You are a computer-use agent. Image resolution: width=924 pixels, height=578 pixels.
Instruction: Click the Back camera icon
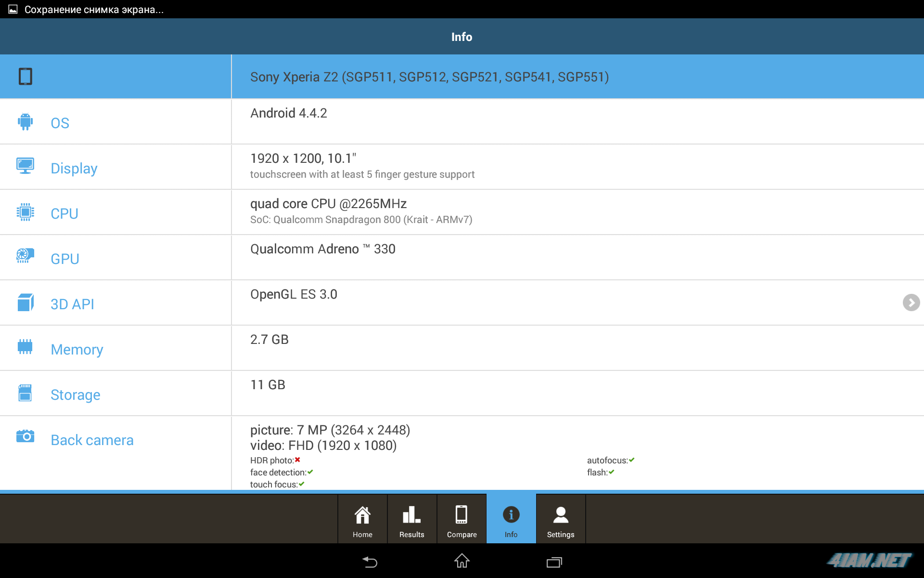[26, 436]
